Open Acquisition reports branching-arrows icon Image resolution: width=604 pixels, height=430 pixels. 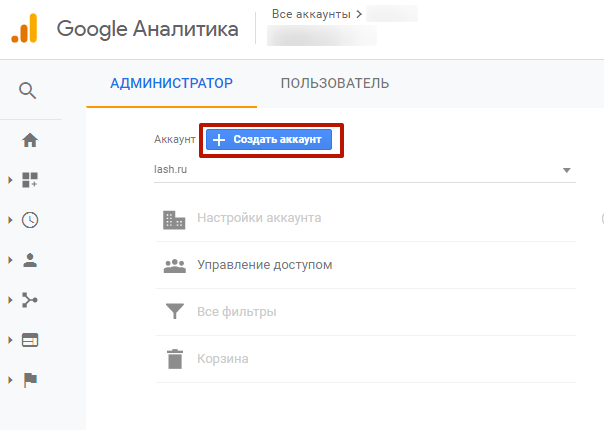pyautogui.click(x=30, y=300)
